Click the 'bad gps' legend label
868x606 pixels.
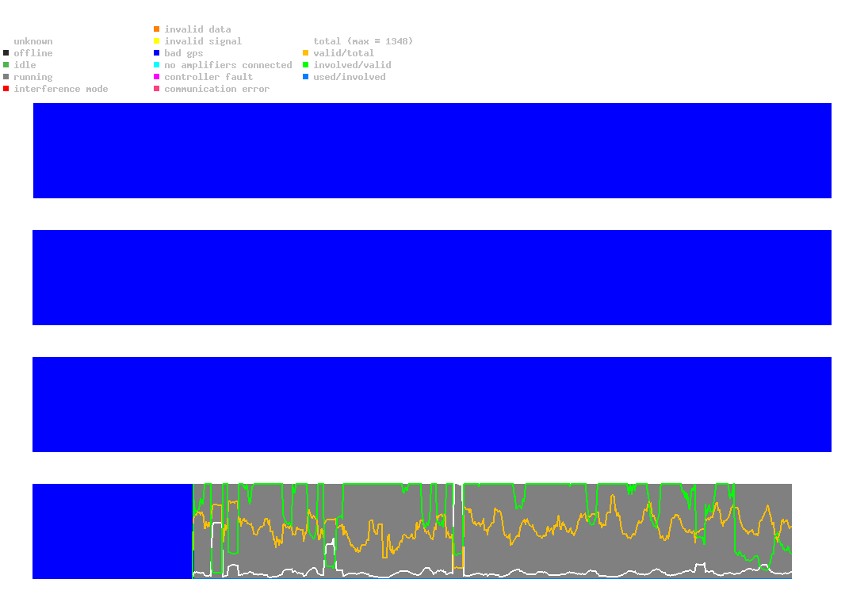click(184, 53)
